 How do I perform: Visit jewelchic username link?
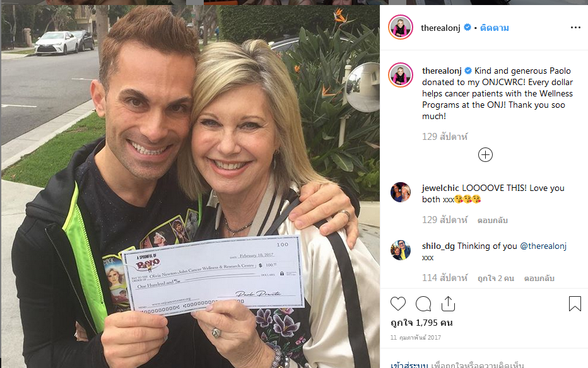click(x=440, y=188)
